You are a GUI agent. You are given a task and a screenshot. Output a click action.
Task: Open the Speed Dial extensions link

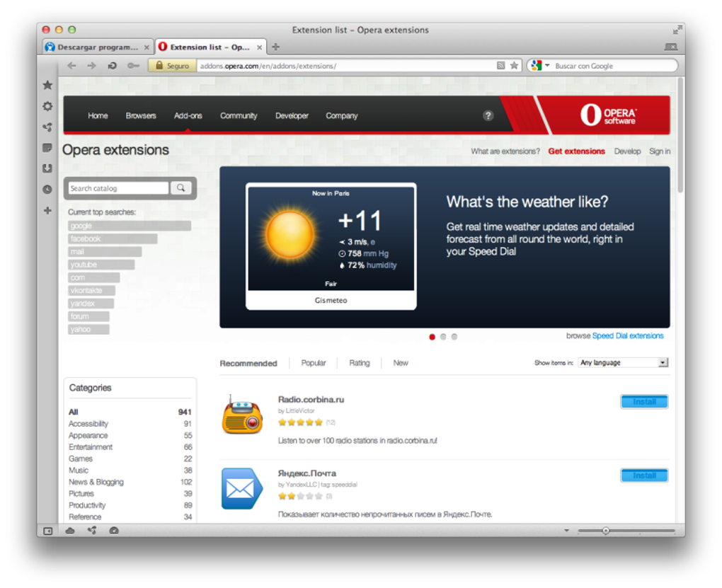(628, 335)
